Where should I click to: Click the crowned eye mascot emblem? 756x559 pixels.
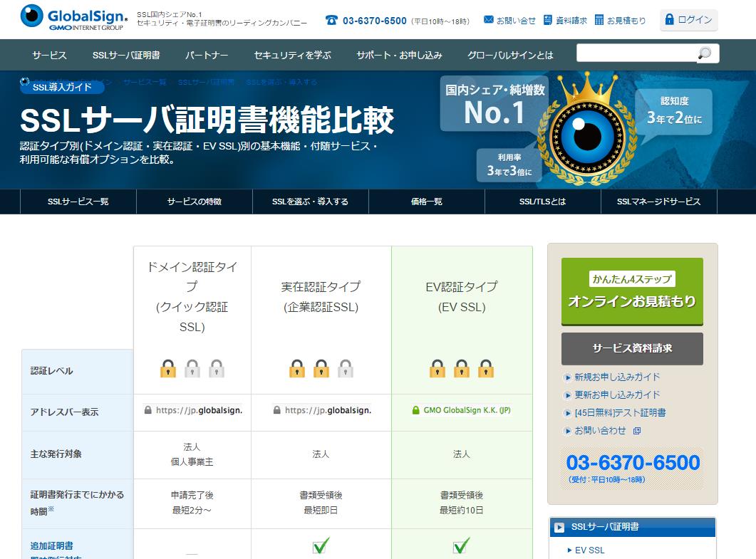(587, 130)
